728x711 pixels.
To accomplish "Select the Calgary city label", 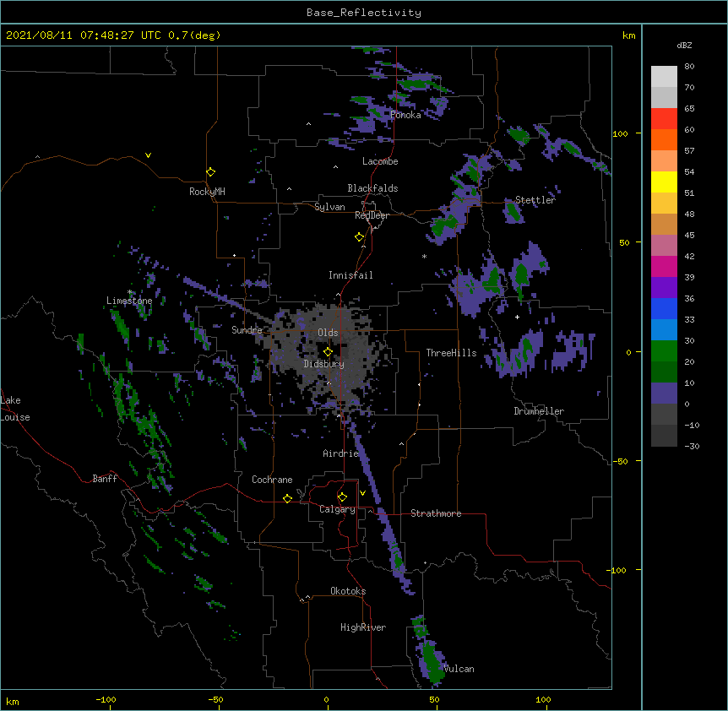I will (x=337, y=509).
